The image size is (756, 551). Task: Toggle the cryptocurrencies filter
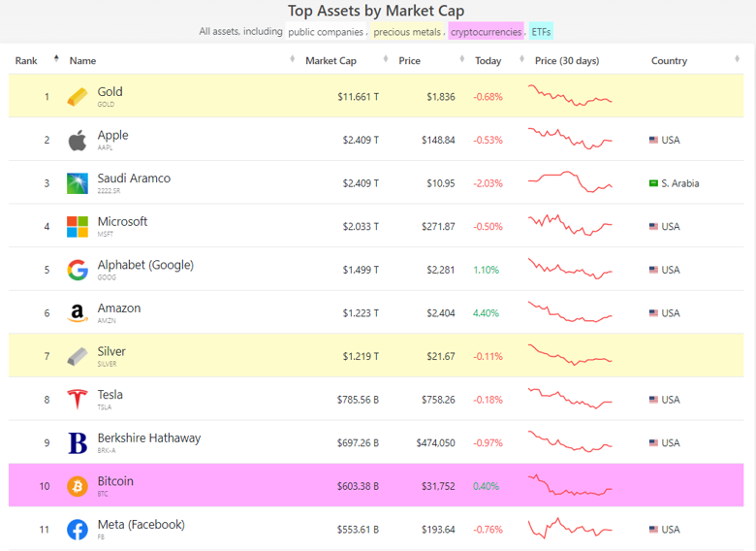coord(486,32)
